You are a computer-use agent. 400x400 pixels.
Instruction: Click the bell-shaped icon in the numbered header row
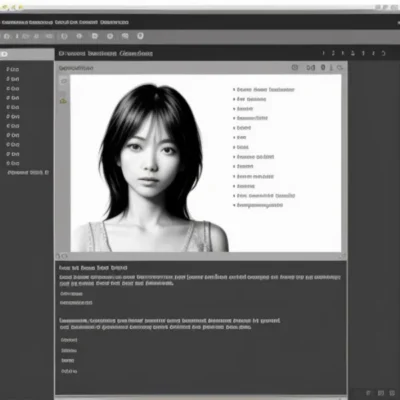click(353, 53)
